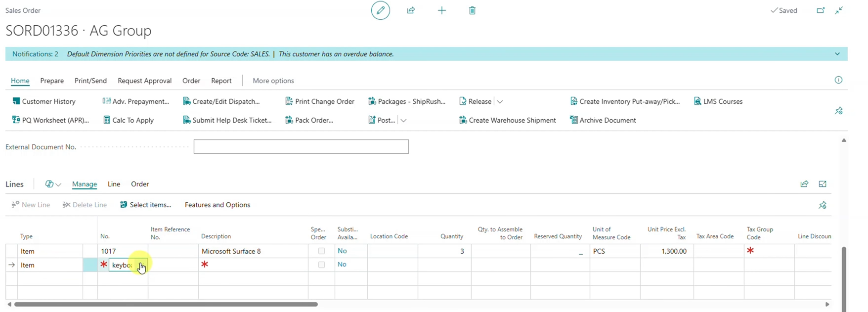
Task: Open LMS Courses
Action: pyautogui.click(x=718, y=101)
